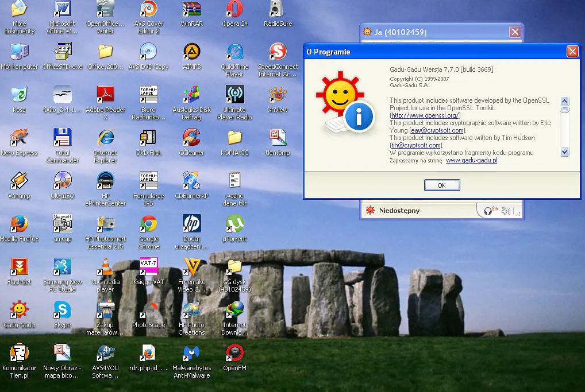Screen dimensions: 585x392
Task: Select the WinRAR desktop icon
Action: coord(192,14)
